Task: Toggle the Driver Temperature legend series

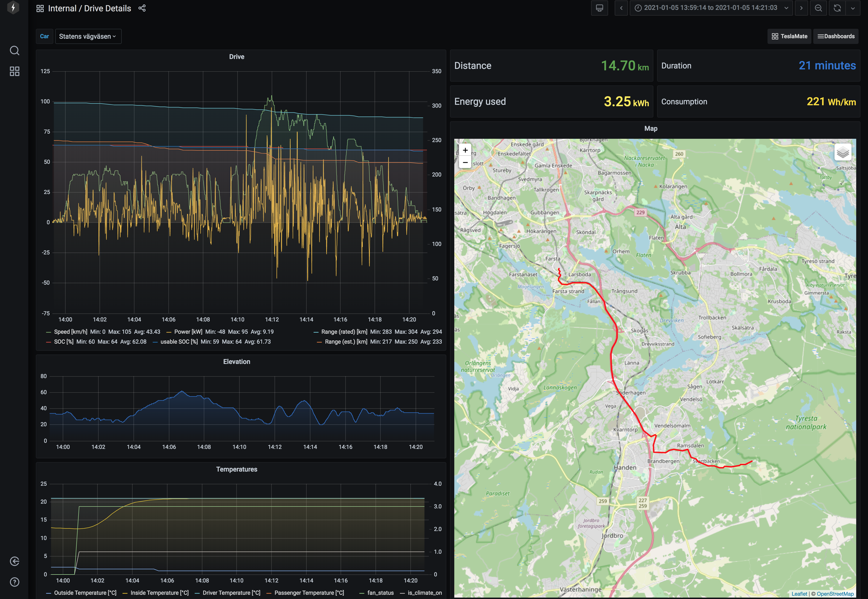Action: pyautogui.click(x=231, y=593)
